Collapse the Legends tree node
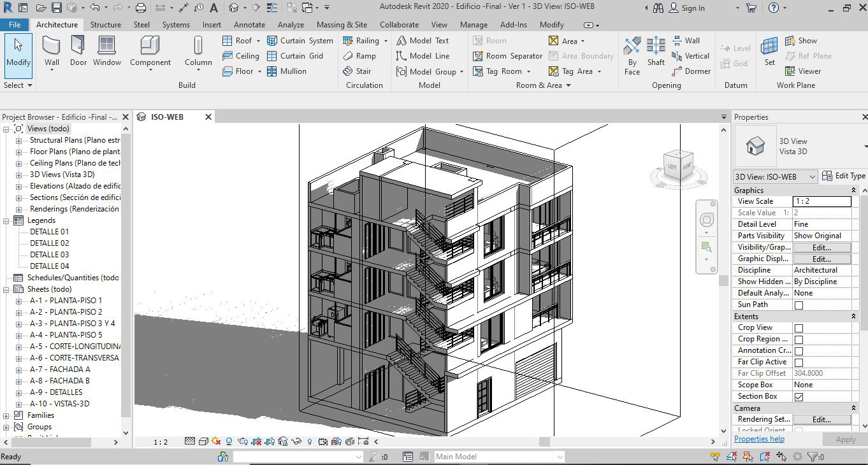Screen dimensions: 868x465 tap(7, 220)
